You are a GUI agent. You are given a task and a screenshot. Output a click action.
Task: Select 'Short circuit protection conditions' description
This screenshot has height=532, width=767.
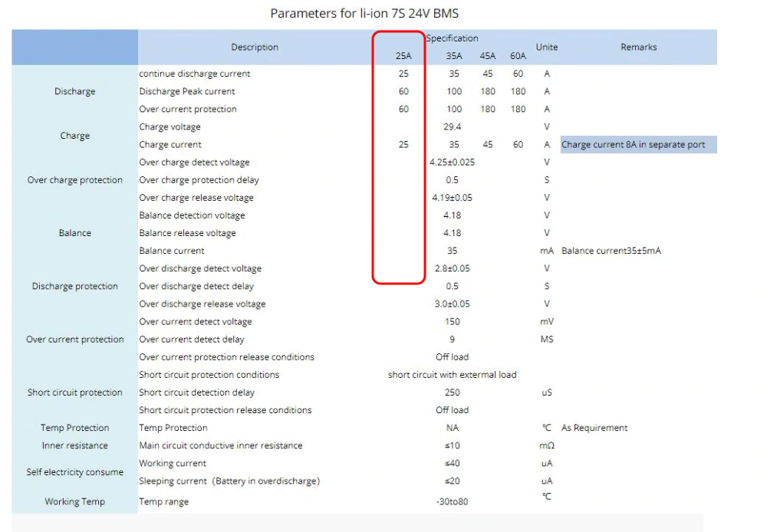pyautogui.click(x=209, y=375)
